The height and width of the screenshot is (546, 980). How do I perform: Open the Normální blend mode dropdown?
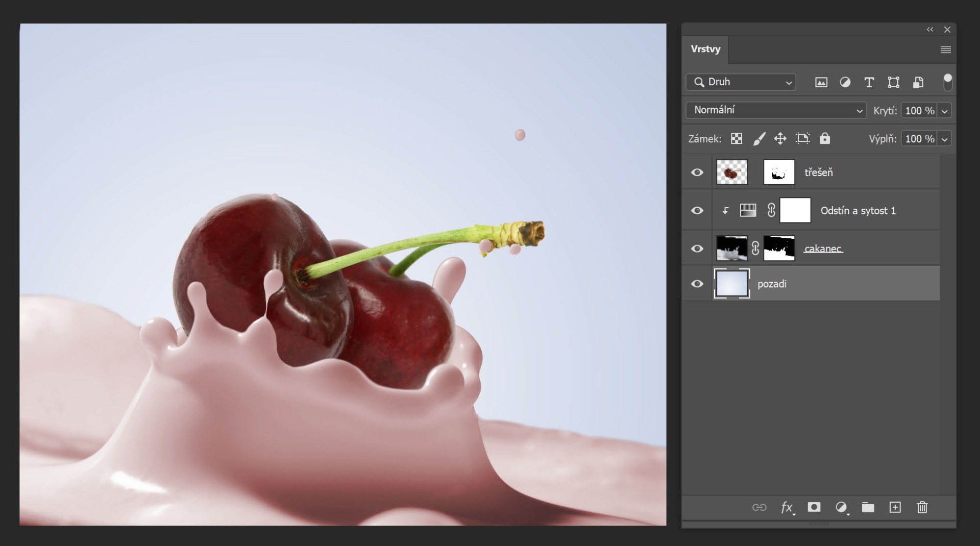coord(776,110)
